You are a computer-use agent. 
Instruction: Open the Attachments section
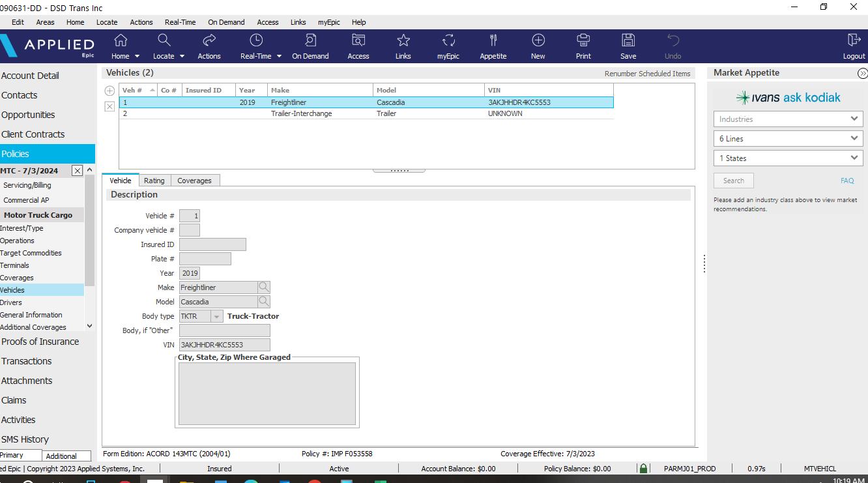(27, 381)
